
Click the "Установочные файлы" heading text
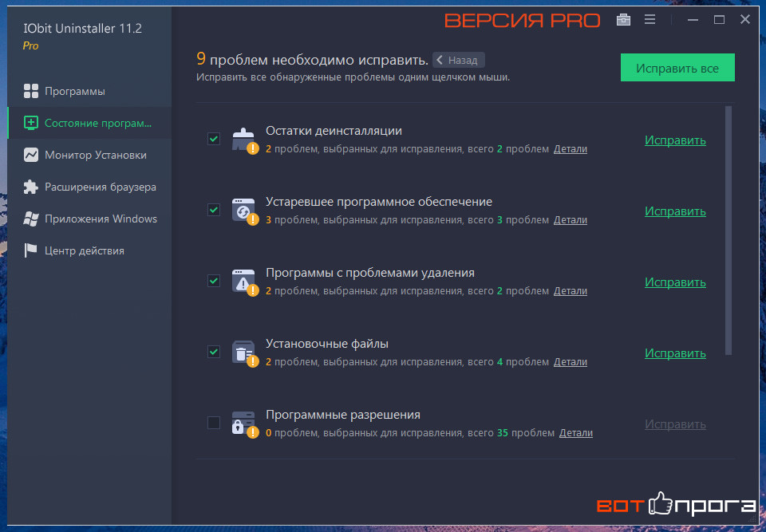coord(327,344)
